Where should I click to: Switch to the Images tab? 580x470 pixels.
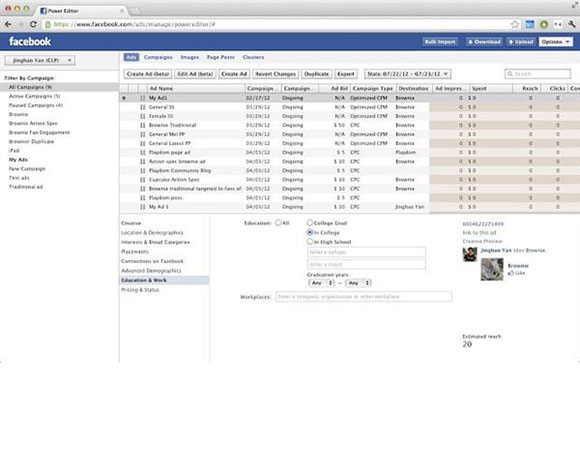189,57
